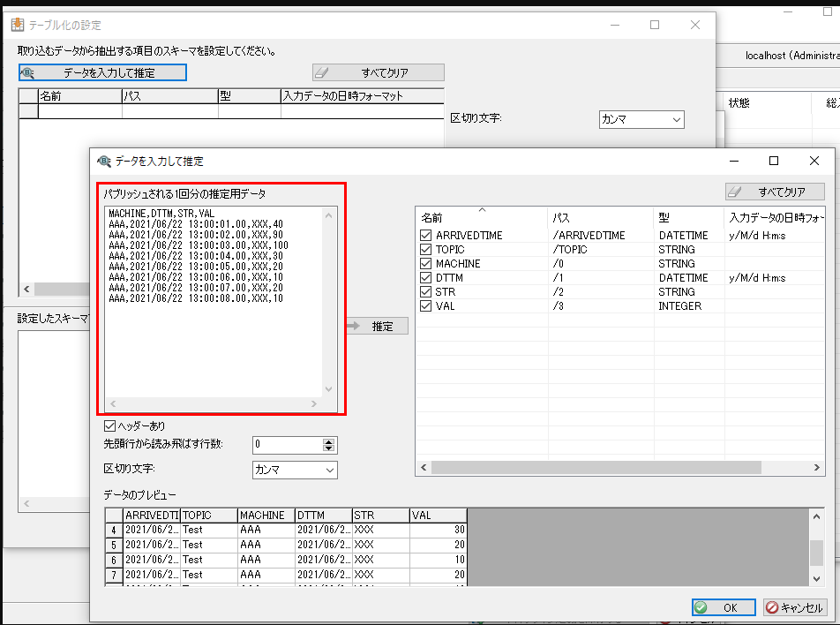
Task: Click the eraser icon on the back window's すべてクリア
Action: pyautogui.click(x=321, y=72)
